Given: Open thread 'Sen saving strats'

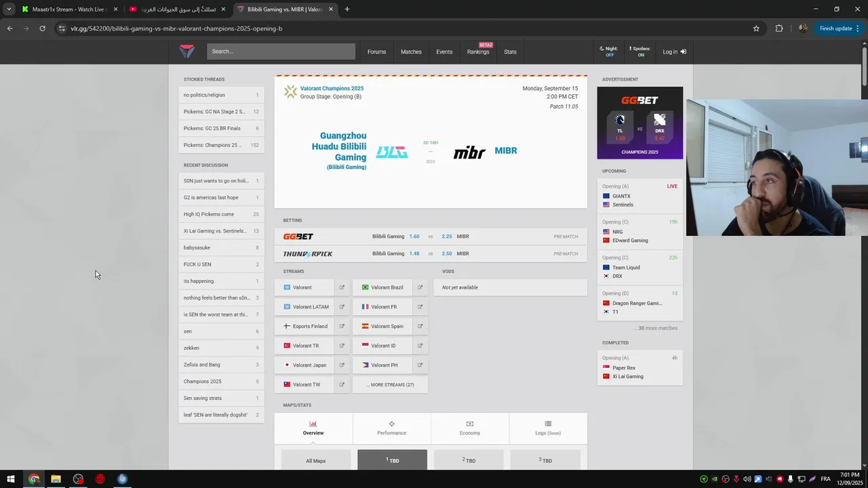Looking at the screenshot, I should 221,398.
